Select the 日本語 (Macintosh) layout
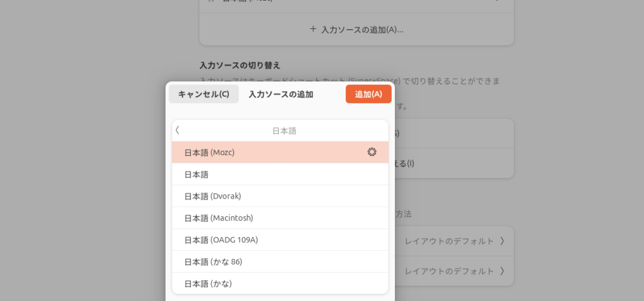644x301 pixels. pyautogui.click(x=218, y=218)
